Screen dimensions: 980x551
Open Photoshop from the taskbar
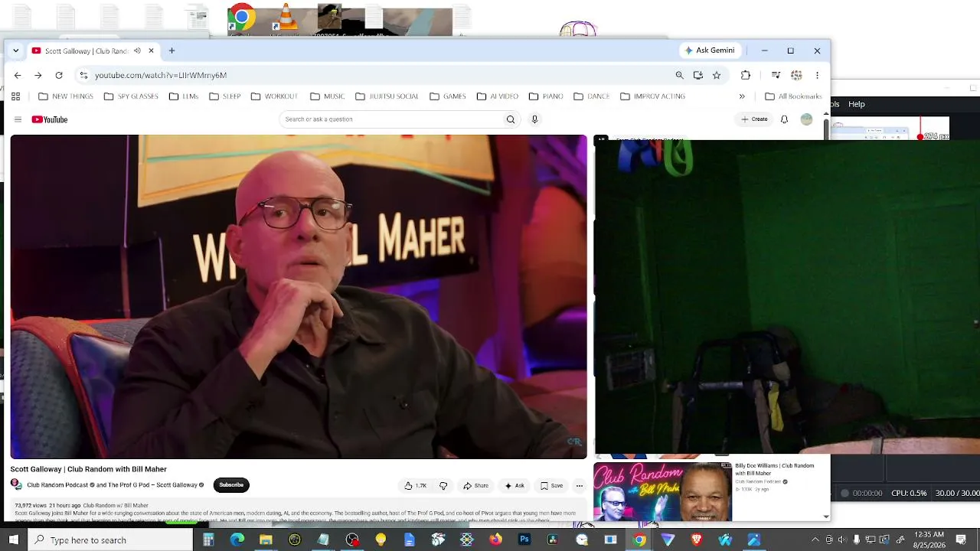pos(524,540)
